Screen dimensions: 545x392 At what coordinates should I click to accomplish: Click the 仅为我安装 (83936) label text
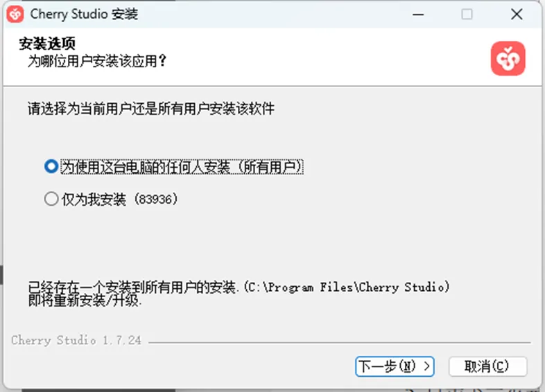pyautogui.click(x=119, y=199)
